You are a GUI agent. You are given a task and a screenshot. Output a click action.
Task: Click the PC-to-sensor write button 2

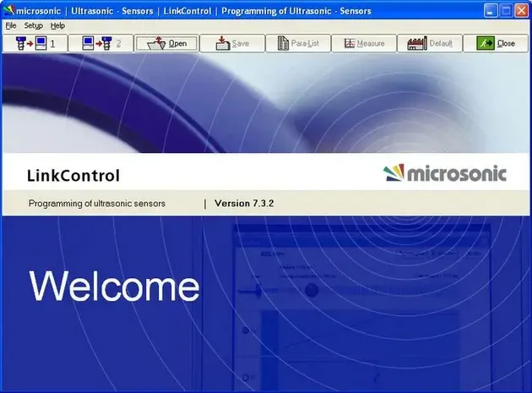coord(100,43)
